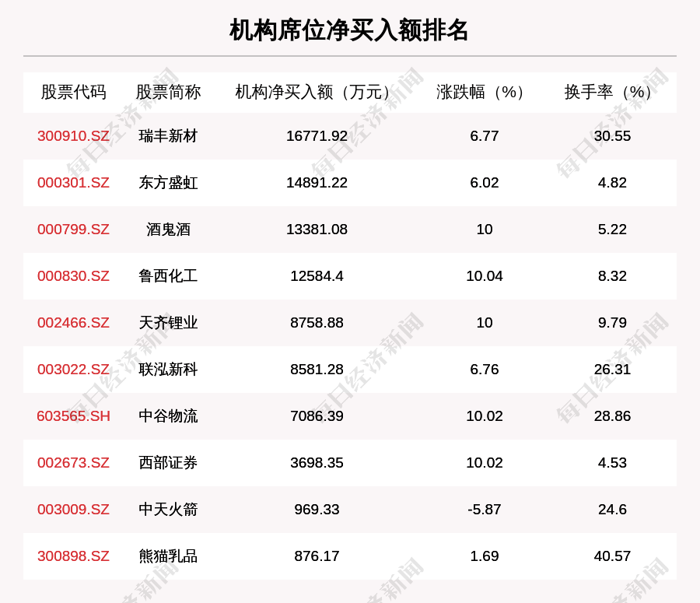This screenshot has height=603, width=700.
Task: Click the 000301.SZ stock code
Action: (73, 183)
